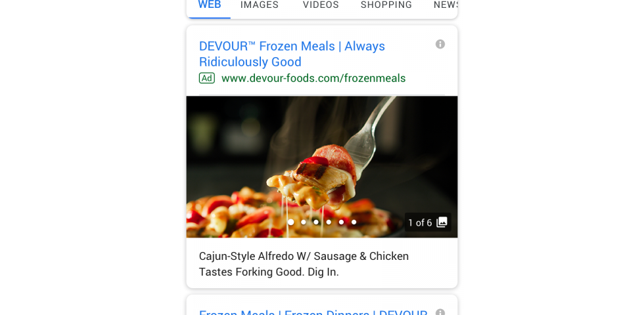Visit www.devour-foods.com/frozenmeals URL

(x=313, y=78)
